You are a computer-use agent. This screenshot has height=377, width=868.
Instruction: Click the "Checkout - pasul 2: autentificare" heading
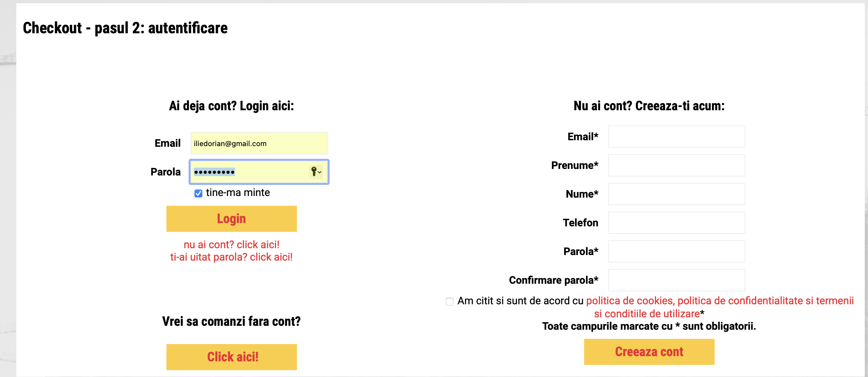(x=125, y=28)
